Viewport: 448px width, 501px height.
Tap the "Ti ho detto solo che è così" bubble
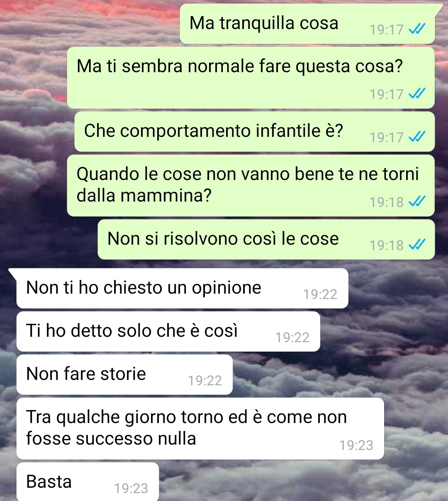(168, 331)
